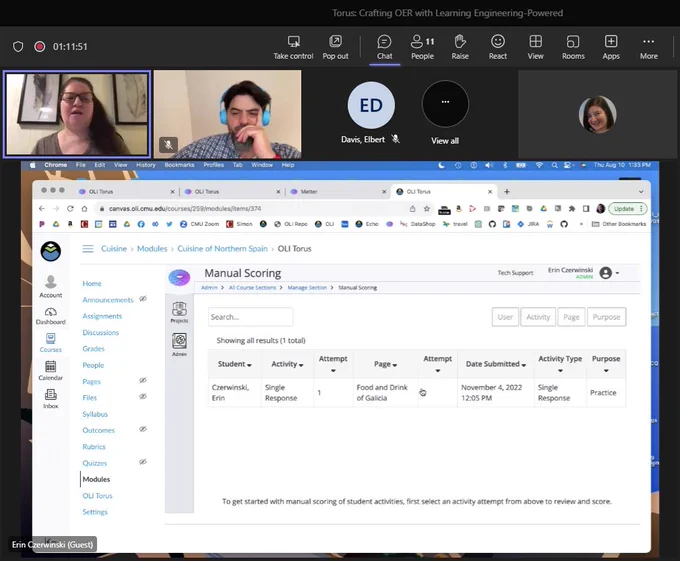The height and width of the screenshot is (561, 680).
Task: Toggle the Purpose filter button
Action: (x=606, y=317)
